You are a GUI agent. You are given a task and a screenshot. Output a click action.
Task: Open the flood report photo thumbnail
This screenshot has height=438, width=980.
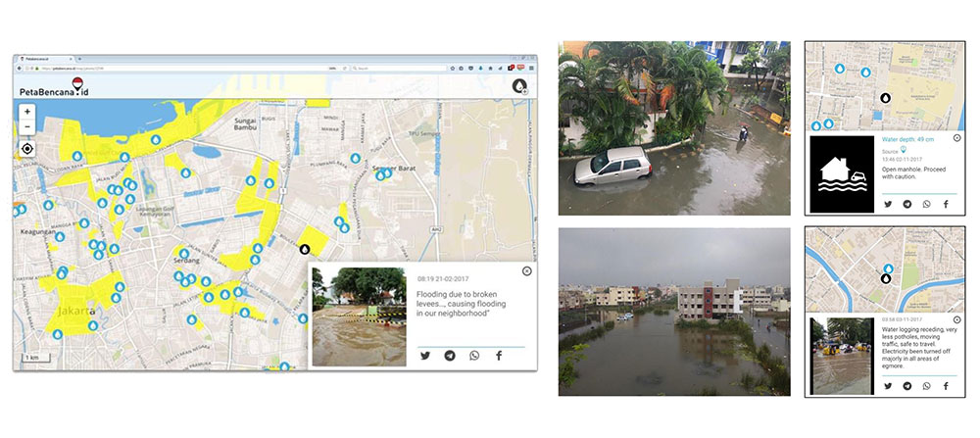[359, 316]
